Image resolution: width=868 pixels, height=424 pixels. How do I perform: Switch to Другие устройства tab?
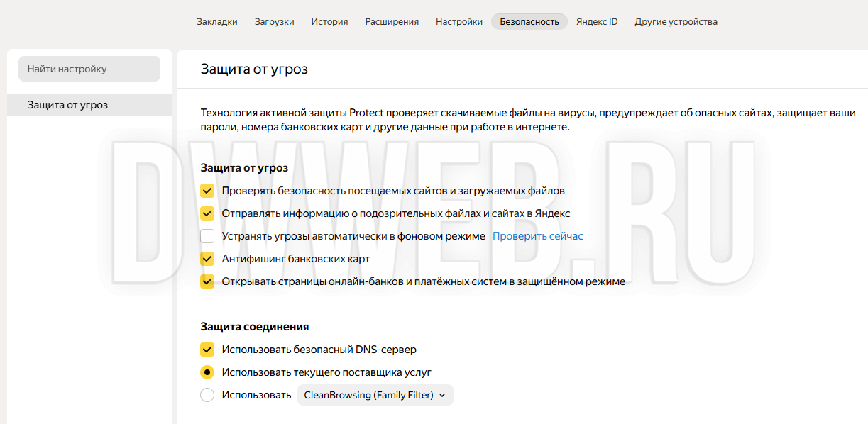pyautogui.click(x=676, y=21)
